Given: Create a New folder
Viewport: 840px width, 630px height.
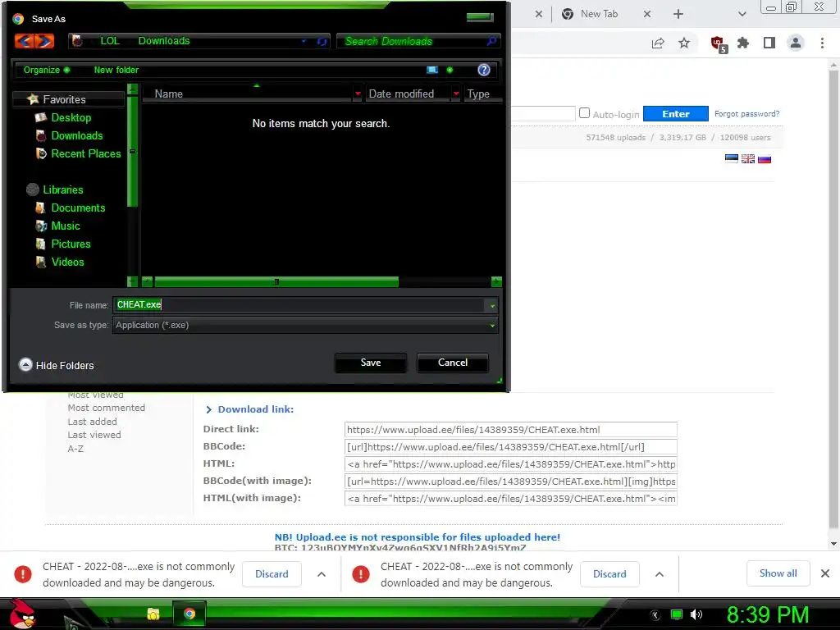Looking at the screenshot, I should [x=116, y=70].
